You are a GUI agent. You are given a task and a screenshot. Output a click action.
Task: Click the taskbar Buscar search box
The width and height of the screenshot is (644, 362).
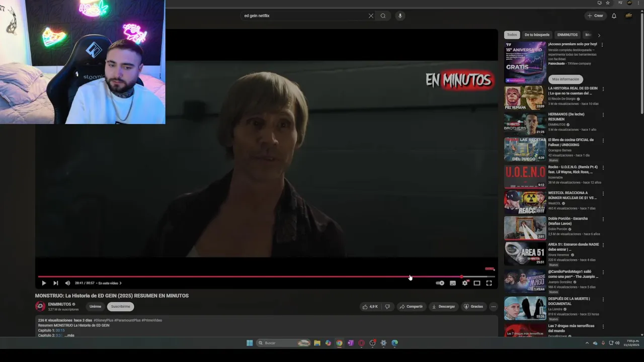tap(283, 343)
